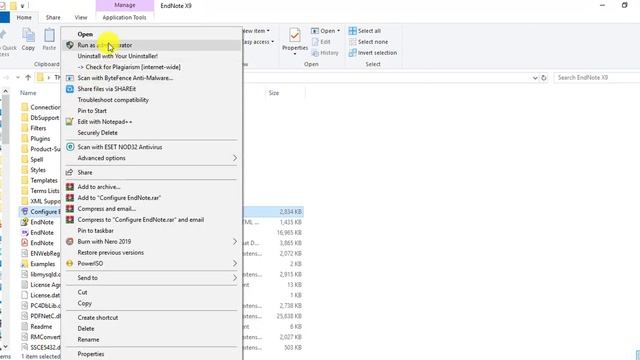Select Restore previous versions

(111, 253)
